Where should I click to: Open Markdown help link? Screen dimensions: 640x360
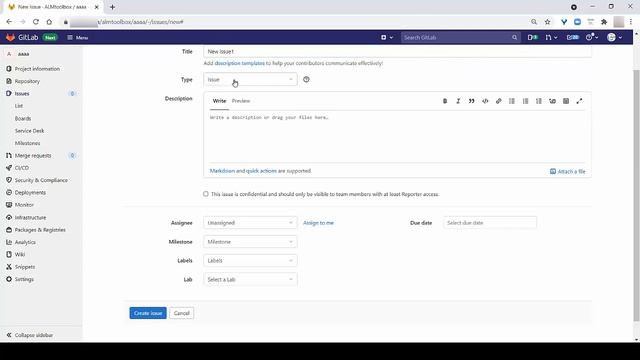(x=222, y=171)
